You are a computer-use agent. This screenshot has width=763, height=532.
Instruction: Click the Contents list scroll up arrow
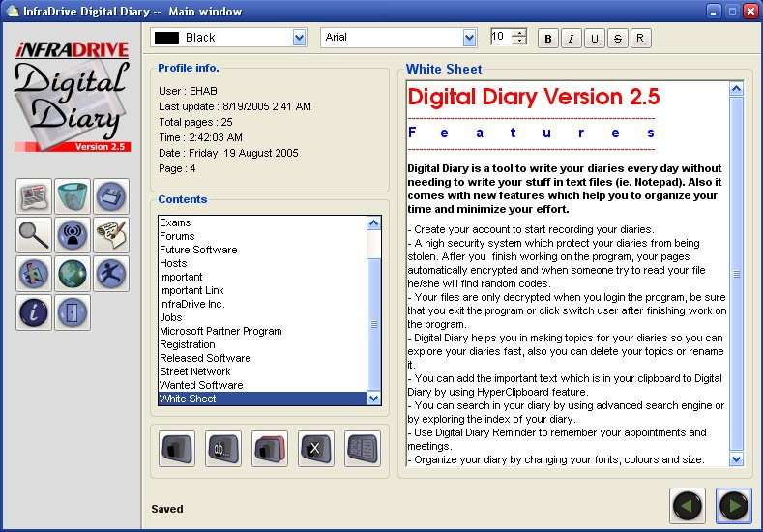click(x=373, y=222)
